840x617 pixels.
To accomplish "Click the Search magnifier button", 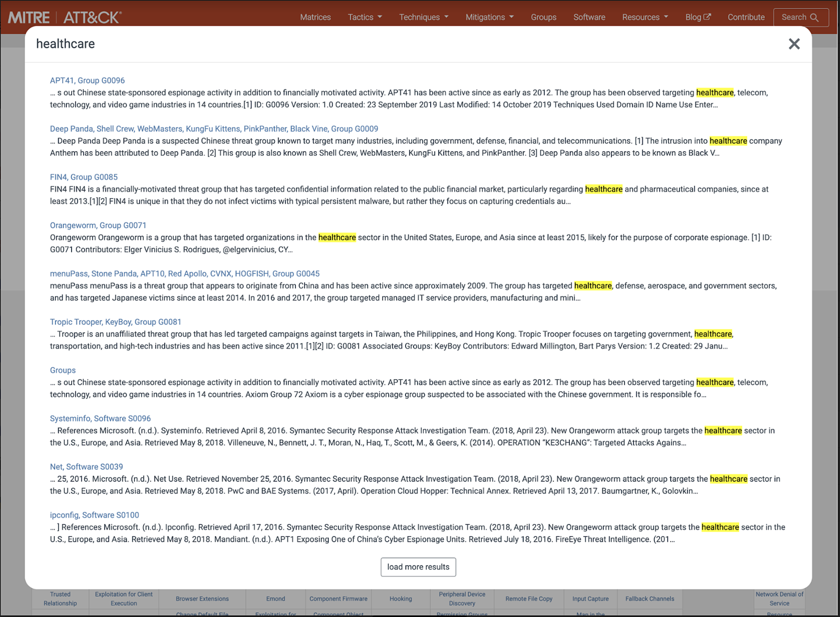I will 800,17.
